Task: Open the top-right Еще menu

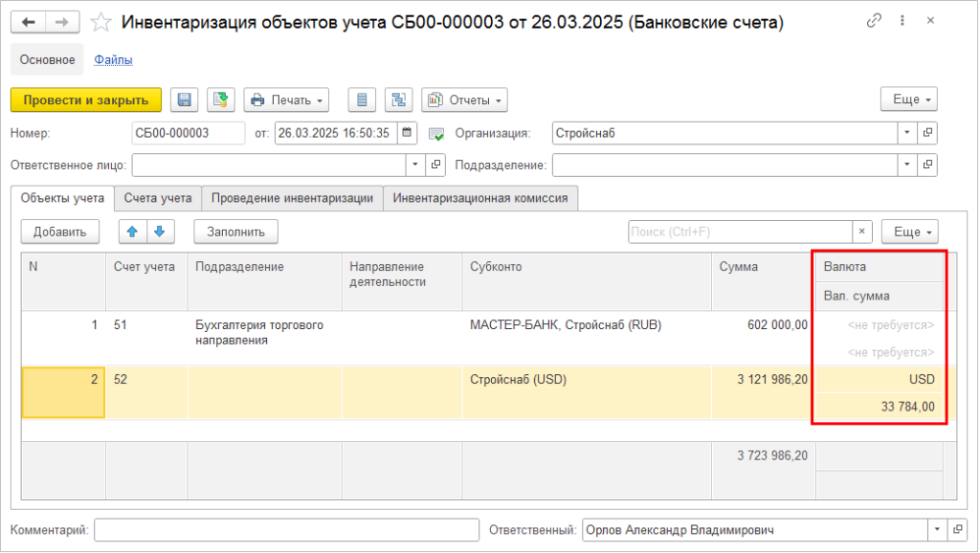Action: (907, 100)
